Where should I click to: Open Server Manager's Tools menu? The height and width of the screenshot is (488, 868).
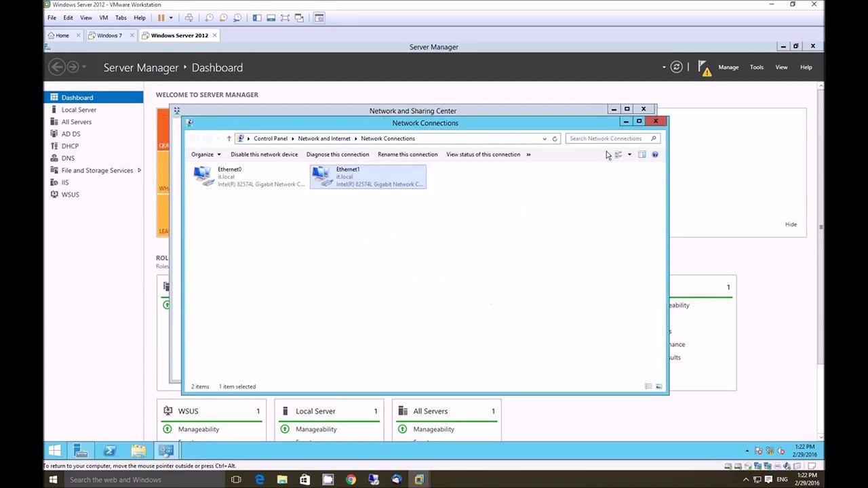point(757,67)
